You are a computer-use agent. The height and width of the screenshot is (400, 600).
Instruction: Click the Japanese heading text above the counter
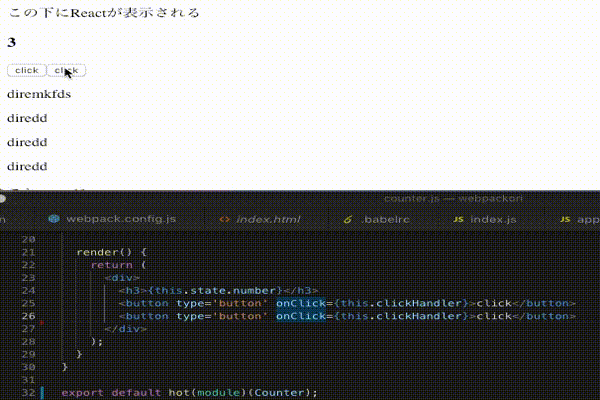pos(104,13)
